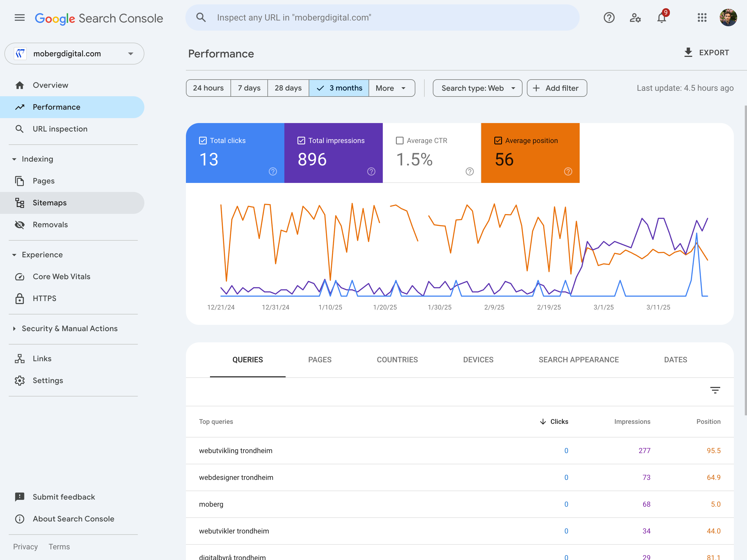Open the mobergdigital.com property selector
This screenshot has height=560, width=747.
click(x=74, y=53)
